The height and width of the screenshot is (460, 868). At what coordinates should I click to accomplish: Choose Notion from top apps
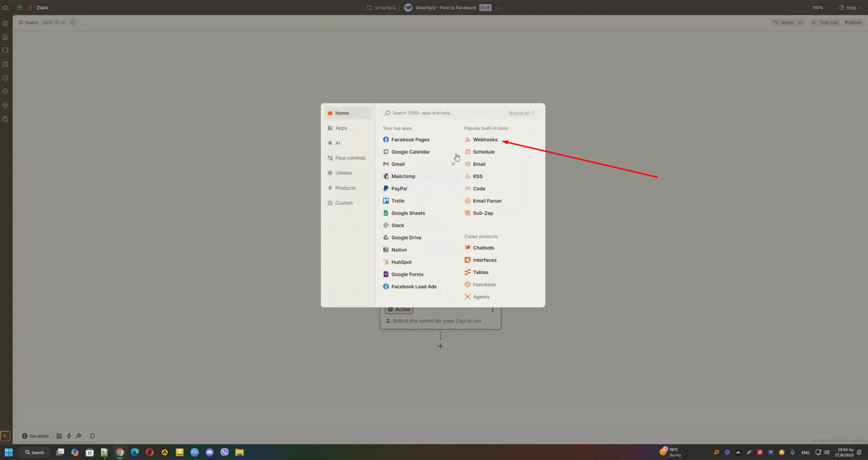pos(395,250)
